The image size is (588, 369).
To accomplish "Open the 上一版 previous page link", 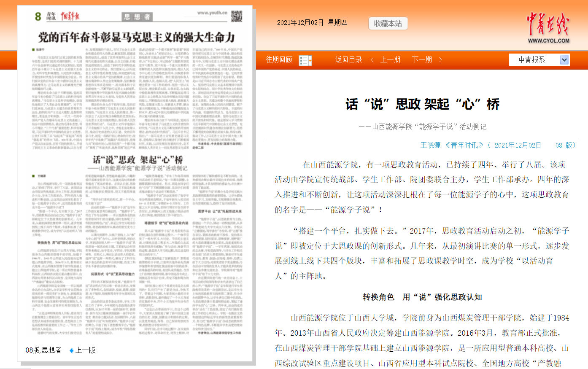I will [85, 350].
